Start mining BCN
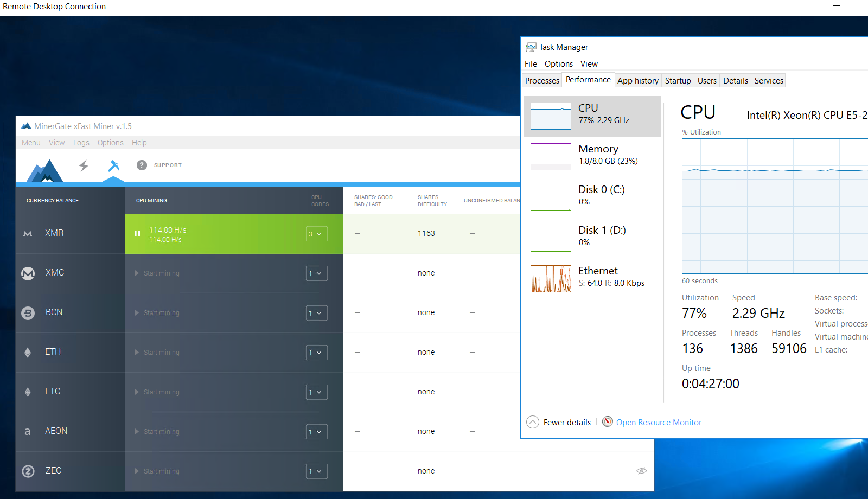The height and width of the screenshot is (499, 868). click(157, 313)
